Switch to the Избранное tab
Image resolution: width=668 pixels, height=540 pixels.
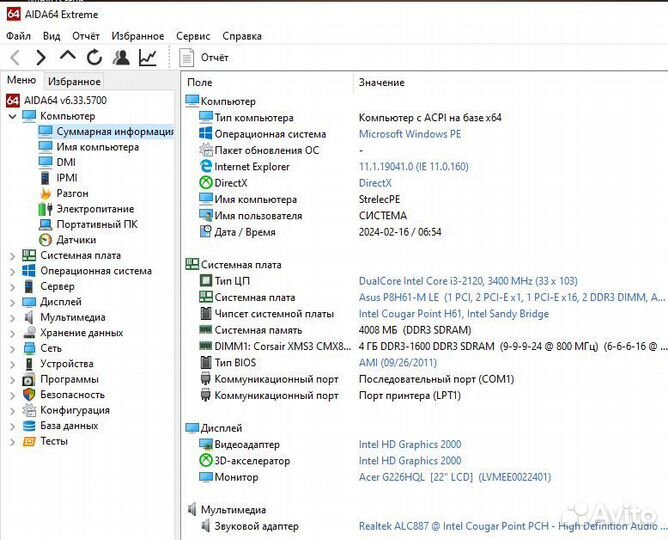74,81
